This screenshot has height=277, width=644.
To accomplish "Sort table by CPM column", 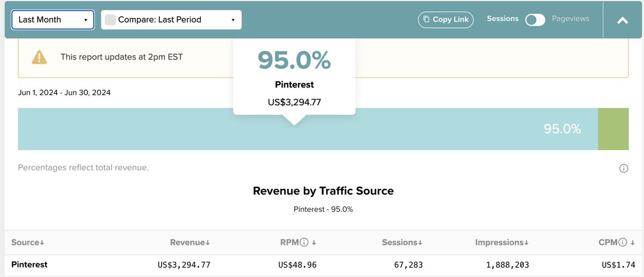I will click(x=616, y=243).
